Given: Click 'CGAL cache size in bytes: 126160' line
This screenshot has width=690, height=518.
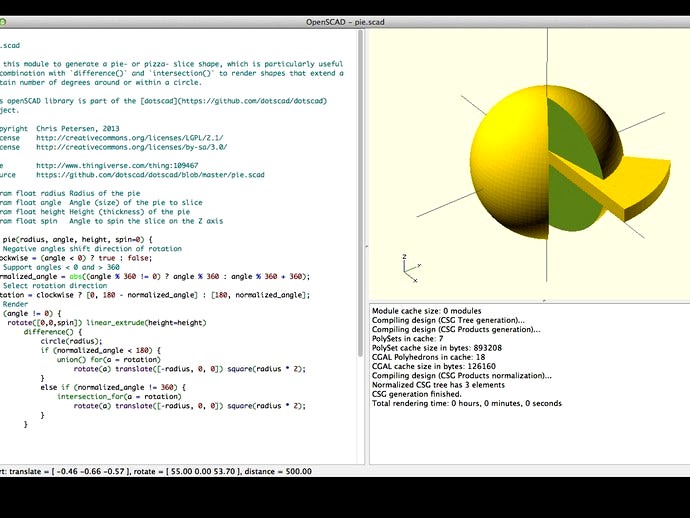Looking at the screenshot, I should point(434,366).
